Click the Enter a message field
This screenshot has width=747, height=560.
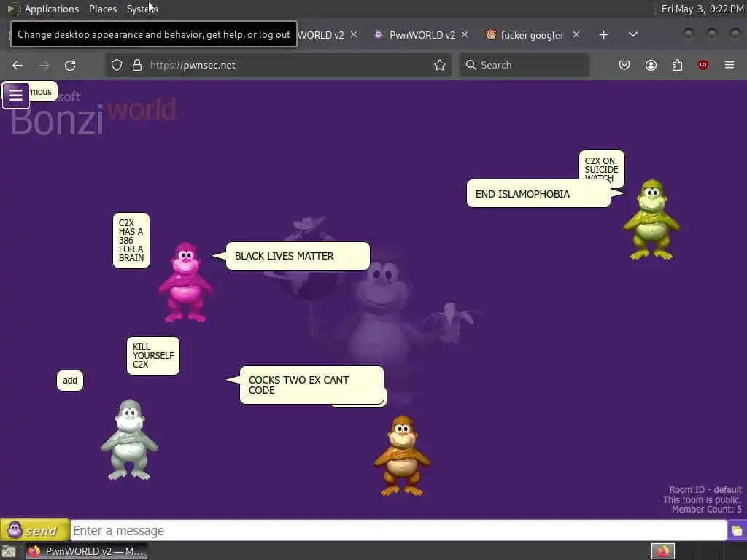click(x=398, y=531)
